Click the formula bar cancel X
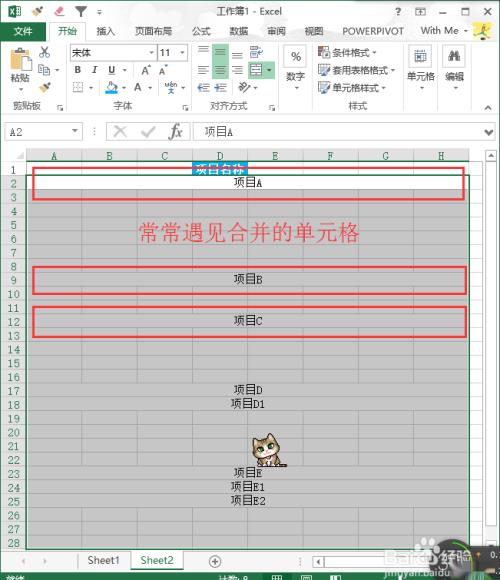 tap(120, 131)
